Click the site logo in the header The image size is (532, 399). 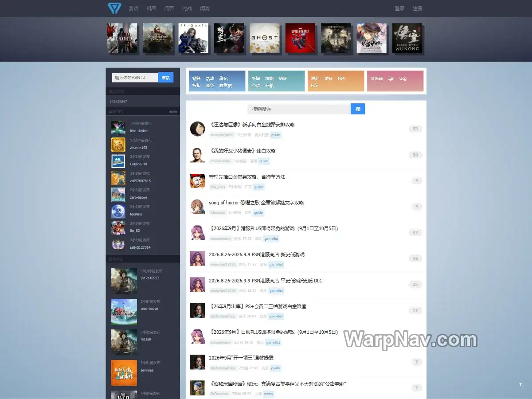[x=114, y=8]
